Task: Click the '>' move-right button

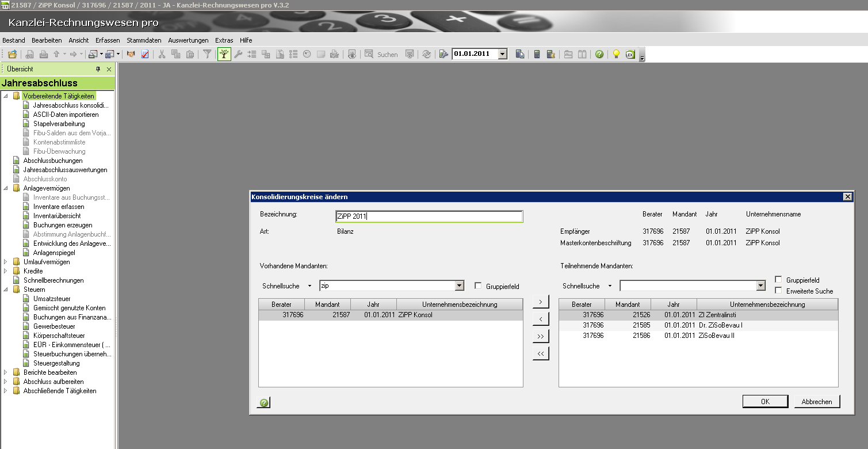Action: pyautogui.click(x=541, y=302)
